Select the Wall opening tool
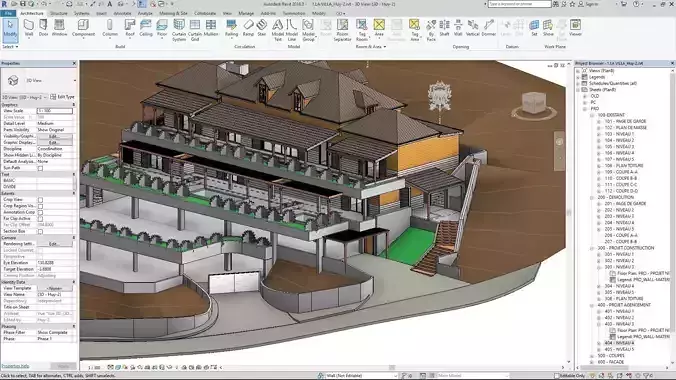 [x=458, y=28]
